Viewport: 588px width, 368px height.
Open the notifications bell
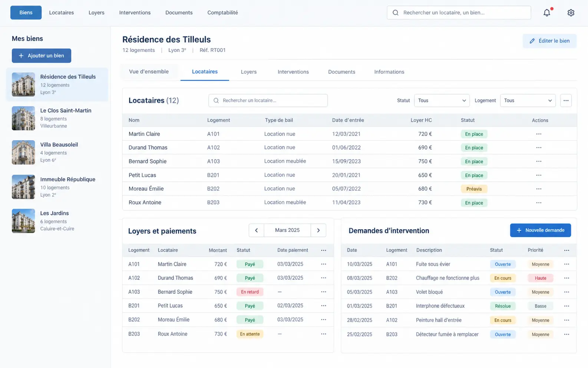(x=547, y=13)
